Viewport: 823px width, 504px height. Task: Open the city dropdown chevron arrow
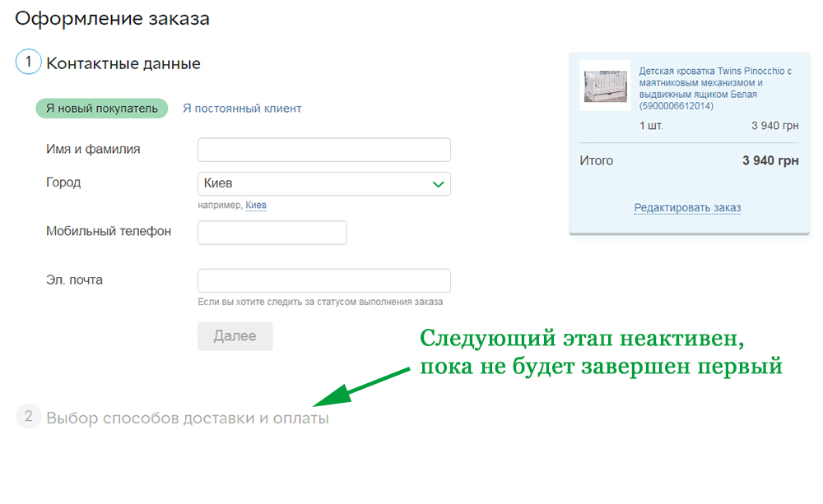coord(439,183)
